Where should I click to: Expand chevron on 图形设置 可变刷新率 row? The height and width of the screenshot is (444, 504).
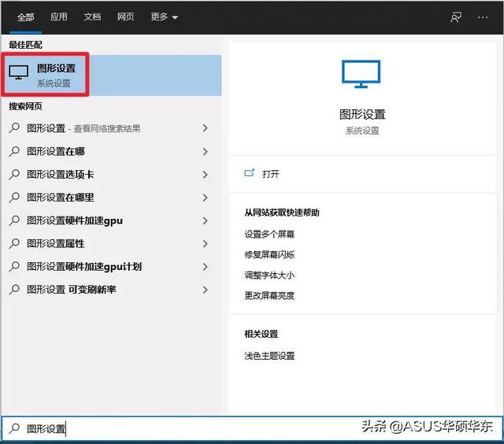205,290
